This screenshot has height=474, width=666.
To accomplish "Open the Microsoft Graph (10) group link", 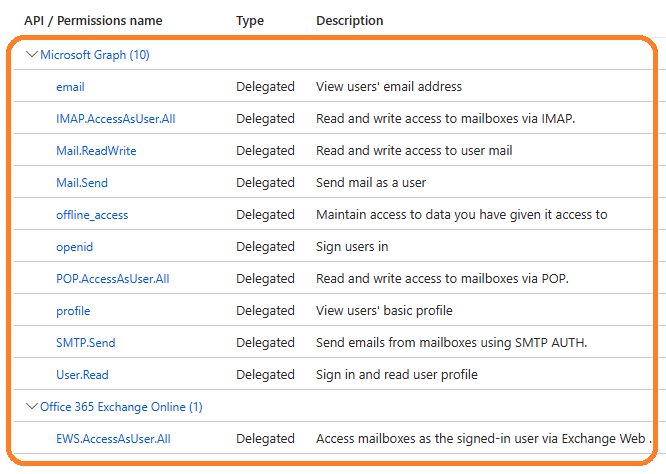I will [95, 55].
